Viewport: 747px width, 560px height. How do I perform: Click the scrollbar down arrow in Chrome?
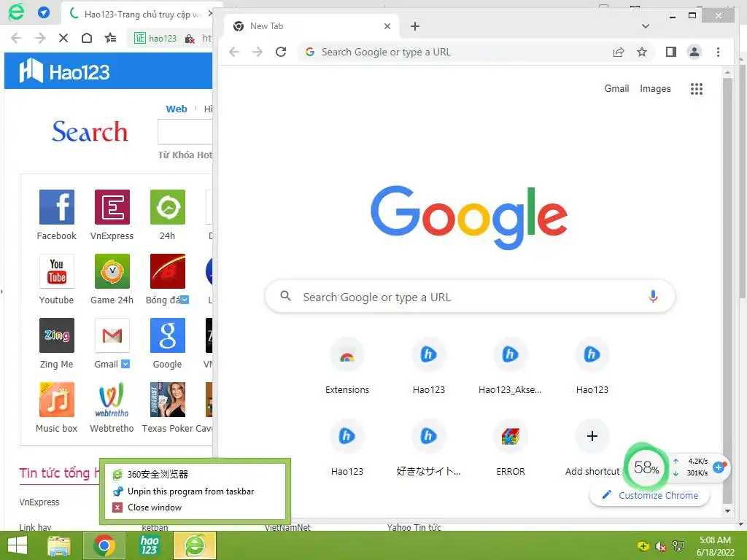pyautogui.click(x=727, y=511)
